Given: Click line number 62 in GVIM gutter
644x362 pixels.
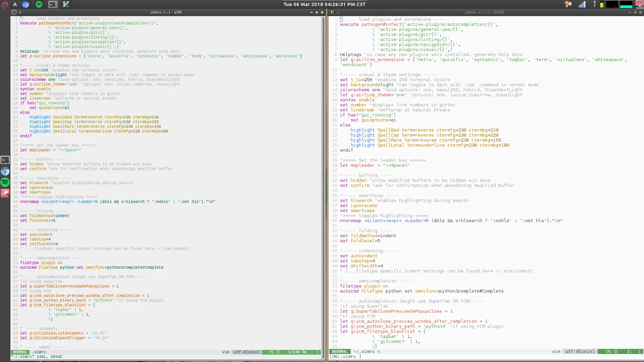Looking at the screenshot, I should point(335,331).
